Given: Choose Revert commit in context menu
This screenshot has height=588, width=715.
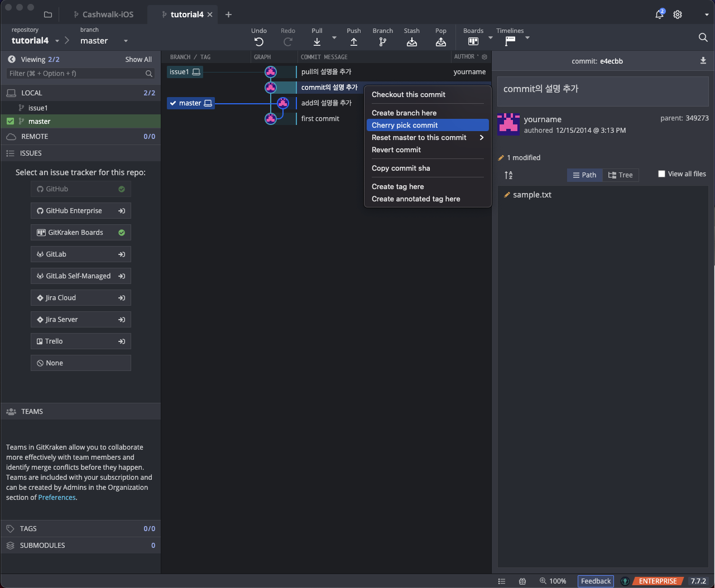Looking at the screenshot, I should [x=396, y=150].
